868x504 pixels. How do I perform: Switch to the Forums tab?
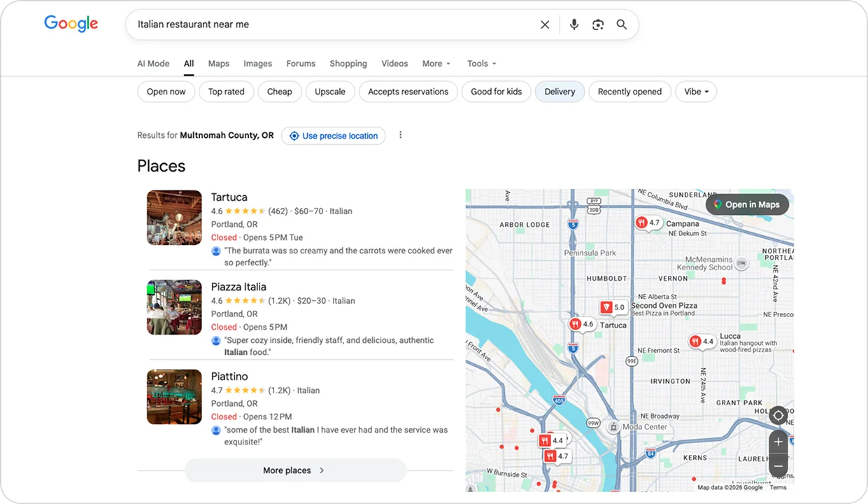(301, 64)
